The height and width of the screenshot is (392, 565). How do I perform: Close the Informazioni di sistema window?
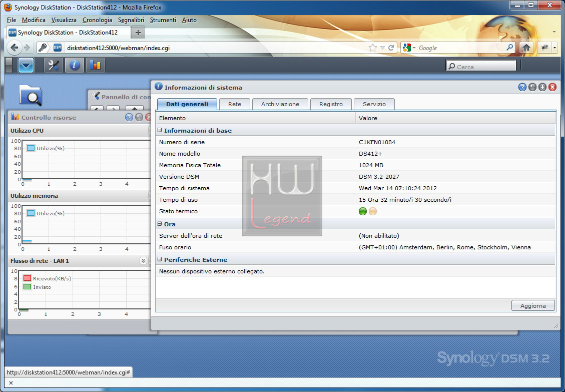tap(552, 87)
